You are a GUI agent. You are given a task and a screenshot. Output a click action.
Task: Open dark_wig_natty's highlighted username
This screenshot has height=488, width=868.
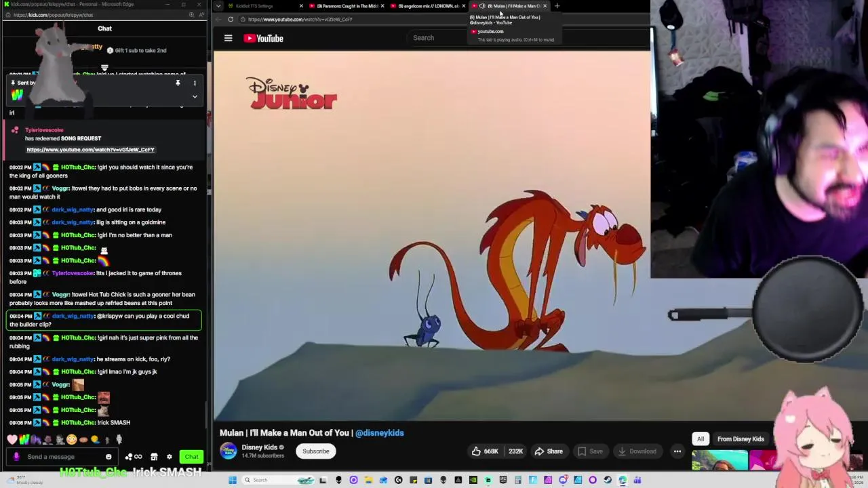pos(73,316)
